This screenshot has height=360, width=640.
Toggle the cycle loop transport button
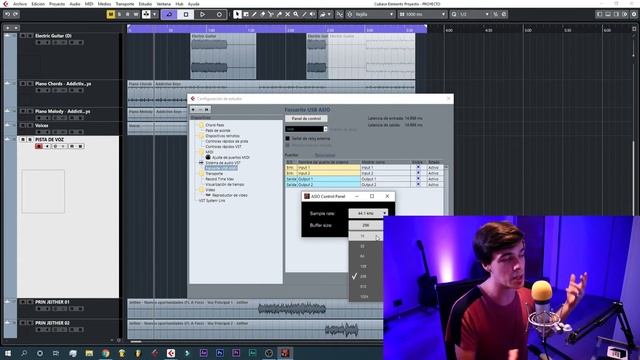[x=169, y=14]
